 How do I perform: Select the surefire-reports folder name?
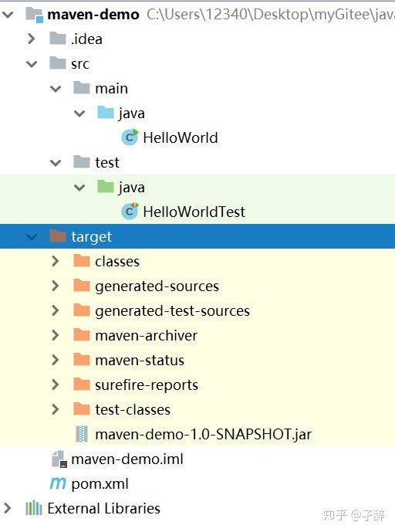tap(147, 385)
